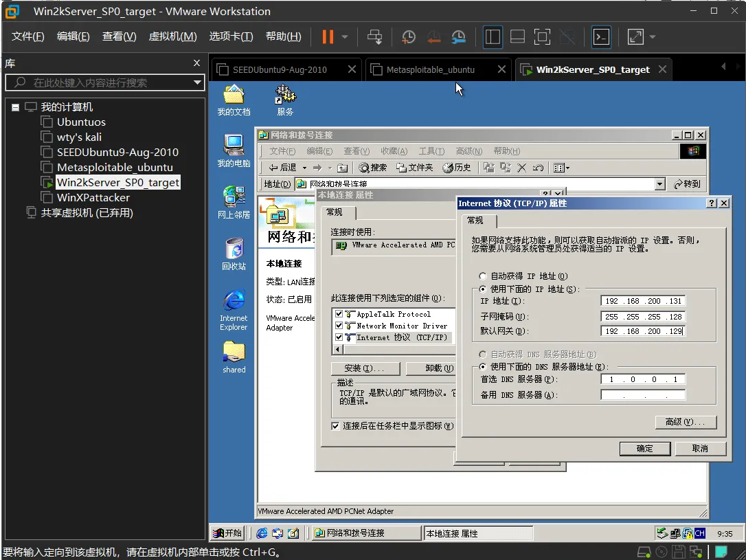Screen dimensions: 746x560
Task: Launch Internet Explorer from the desktop
Action: coord(234,310)
